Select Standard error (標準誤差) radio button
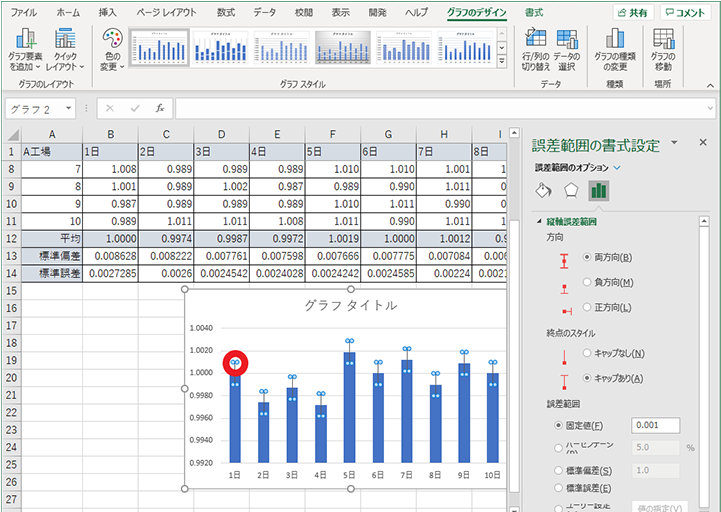The height and width of the screenshot is (512, 721). [558, 488]
